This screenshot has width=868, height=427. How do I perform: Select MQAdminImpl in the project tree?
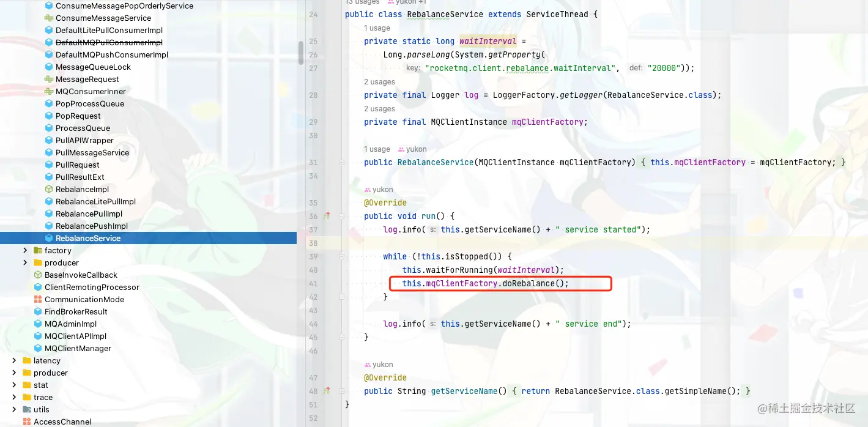70,324
